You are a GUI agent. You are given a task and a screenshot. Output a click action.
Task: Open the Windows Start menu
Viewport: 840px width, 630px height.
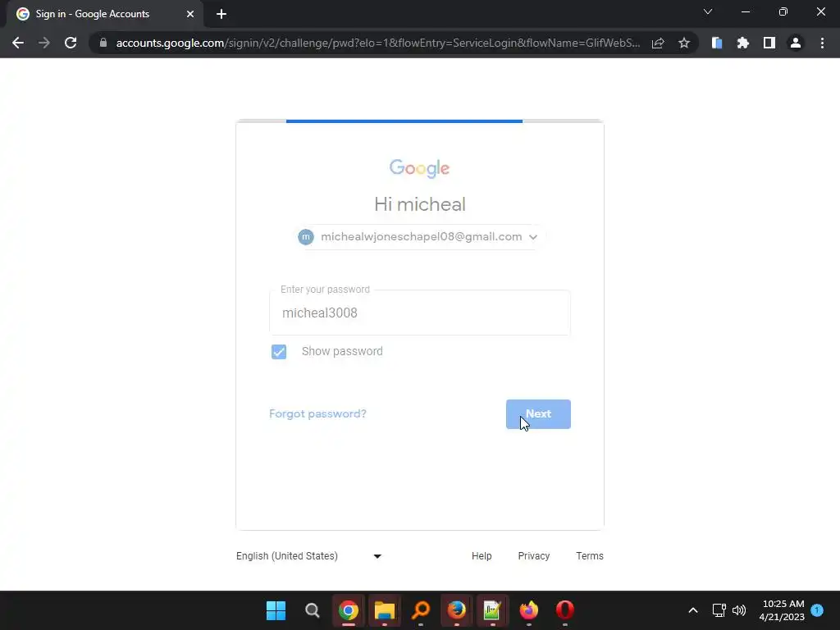[x=276, y=610]
